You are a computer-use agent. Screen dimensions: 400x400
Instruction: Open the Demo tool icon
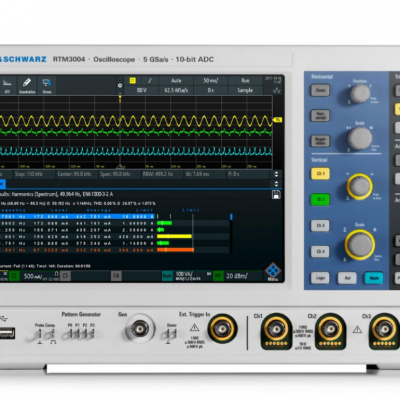(x=47, y=85)
